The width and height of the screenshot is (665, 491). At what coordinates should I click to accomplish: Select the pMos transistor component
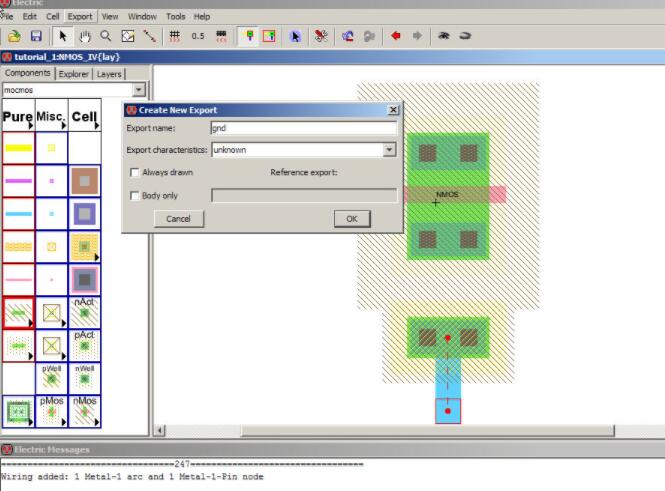click(51, 410)
